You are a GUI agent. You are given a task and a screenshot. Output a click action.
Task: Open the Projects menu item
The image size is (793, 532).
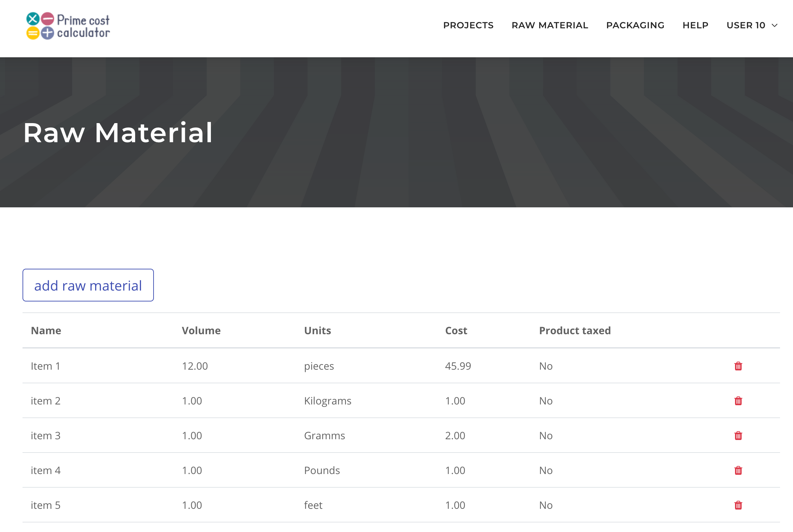click(468, 25)
